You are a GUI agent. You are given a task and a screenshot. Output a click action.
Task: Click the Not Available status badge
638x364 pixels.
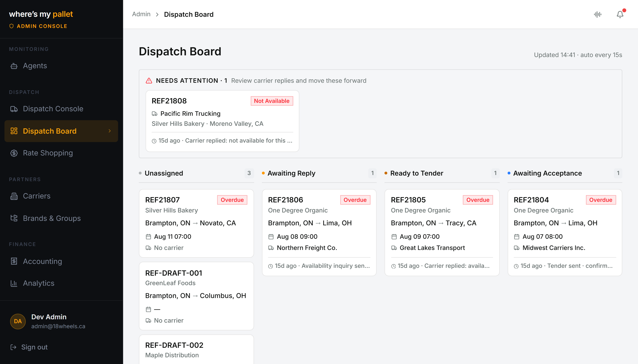272,101
